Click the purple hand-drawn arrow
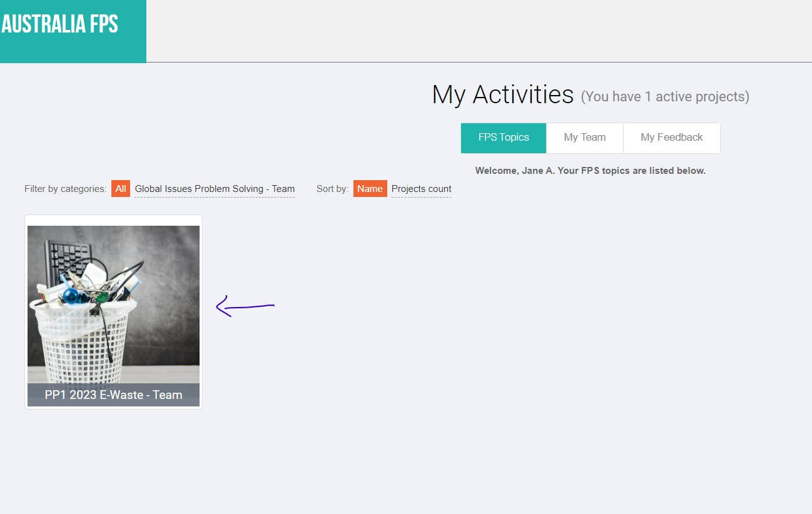Viewport: 812px width, 514px height. (x=245, y=306)
